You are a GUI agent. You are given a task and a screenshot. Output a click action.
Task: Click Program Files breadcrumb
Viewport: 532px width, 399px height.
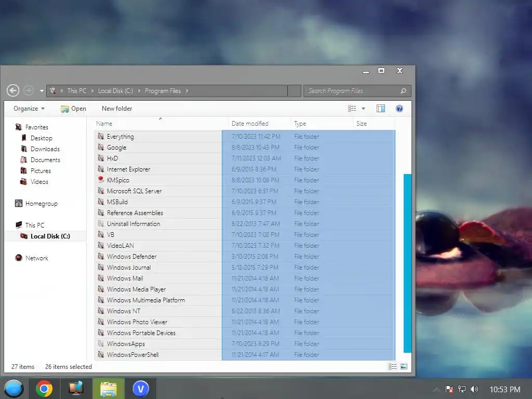click(x=163, y=91)
